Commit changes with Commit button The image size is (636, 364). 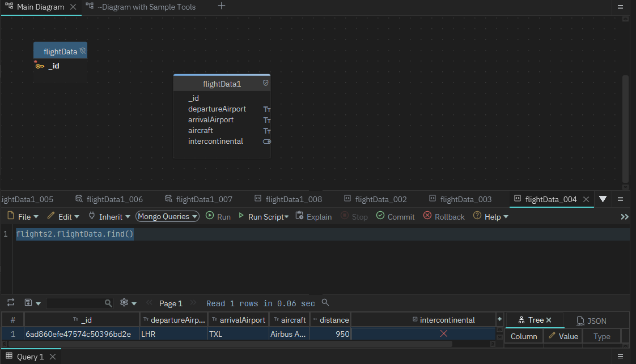pyautogui.click(x=396, y=217)
